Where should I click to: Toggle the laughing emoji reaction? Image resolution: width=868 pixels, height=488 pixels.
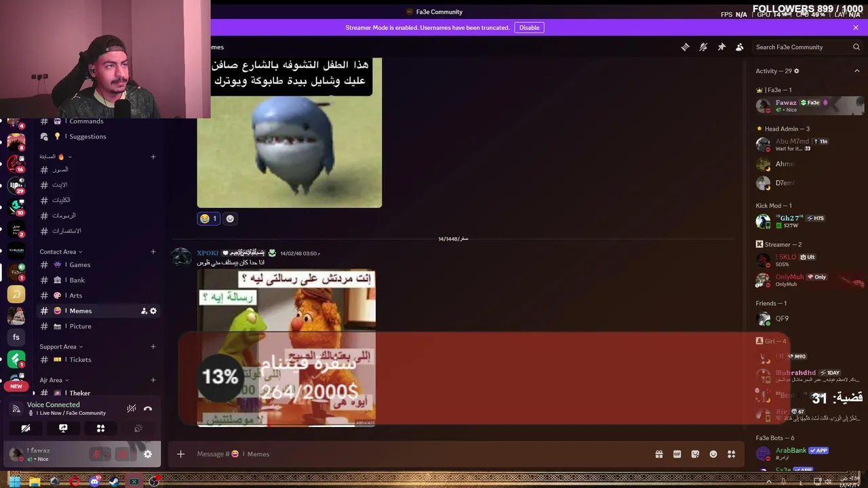(x=208, y=218)
